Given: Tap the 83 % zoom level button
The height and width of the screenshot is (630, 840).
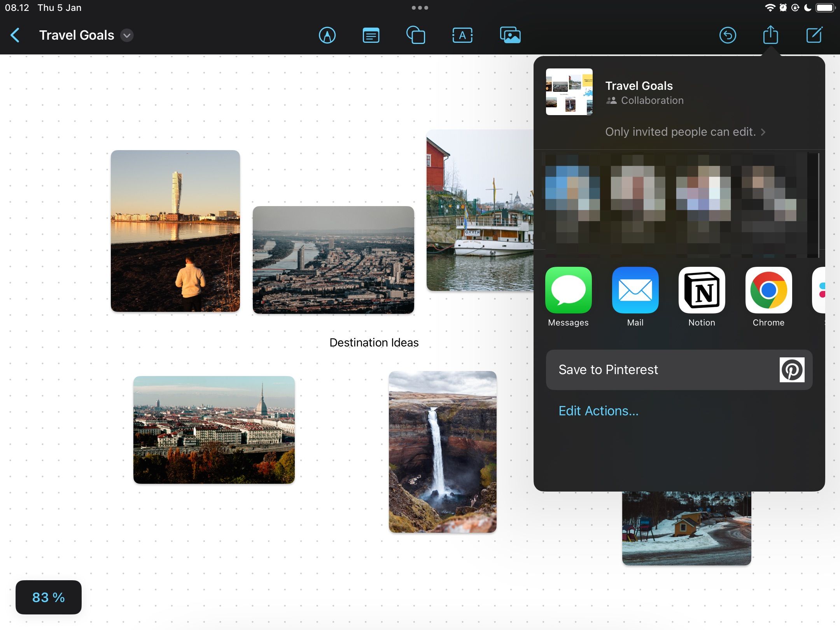Looking at the screenshot, I should pos(49,597).
